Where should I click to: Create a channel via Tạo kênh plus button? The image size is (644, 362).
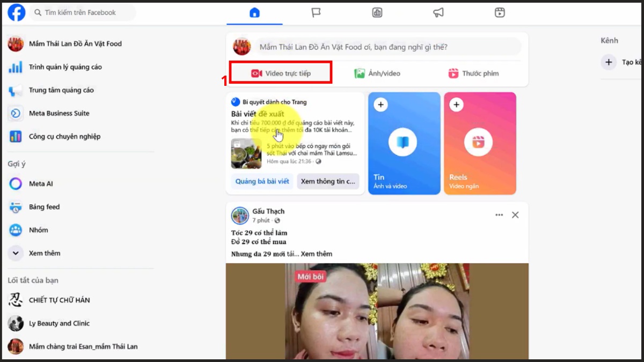click(x=609, y=62)
